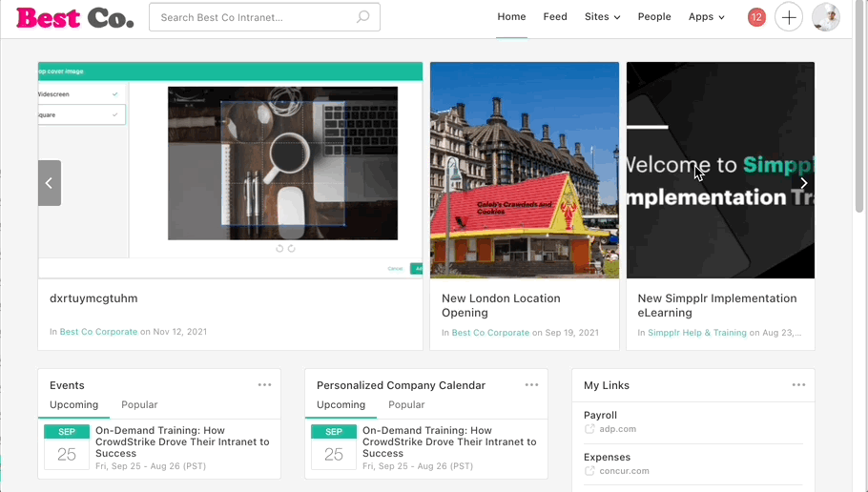Screen dimensions: 868x492
Task: Click the SEP 25 date in Events tile
Action: click(x=67, y=447)
